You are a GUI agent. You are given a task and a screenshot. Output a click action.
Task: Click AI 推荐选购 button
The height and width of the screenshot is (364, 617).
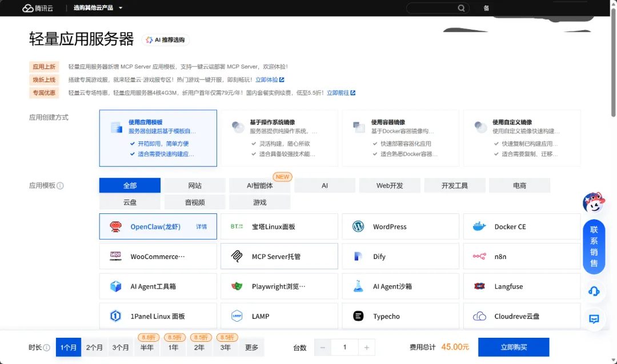(x=165, y=40)
